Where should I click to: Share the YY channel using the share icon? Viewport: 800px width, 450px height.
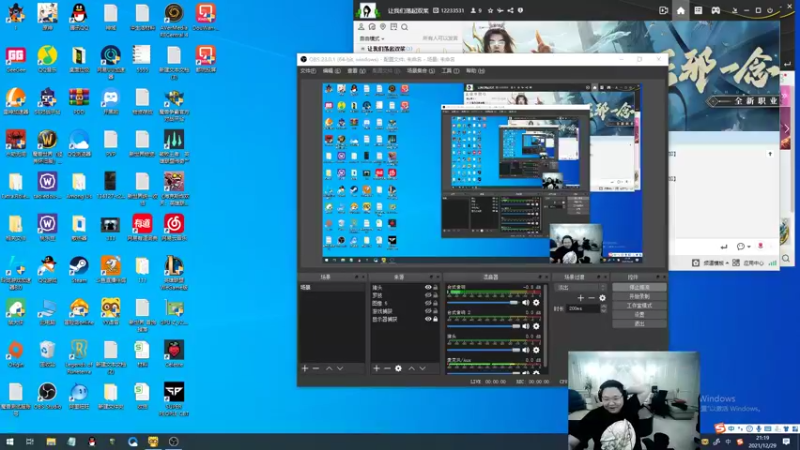point(510,10)
